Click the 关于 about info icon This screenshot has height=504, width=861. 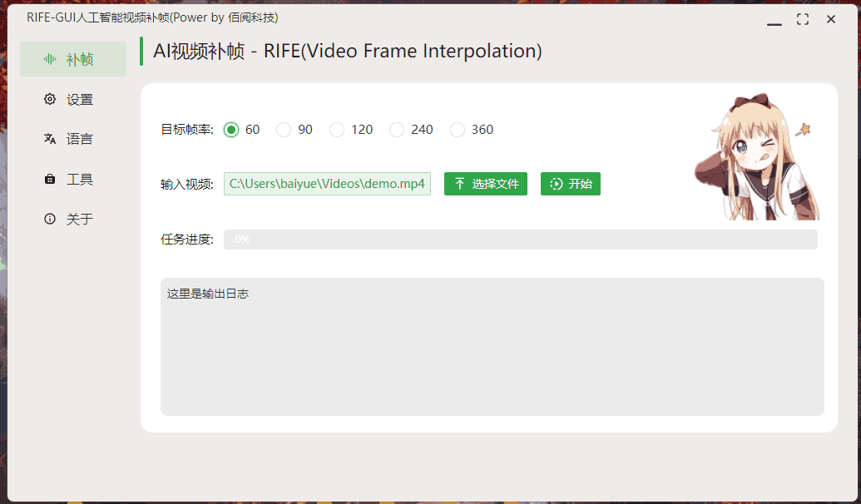coord(50,219)
